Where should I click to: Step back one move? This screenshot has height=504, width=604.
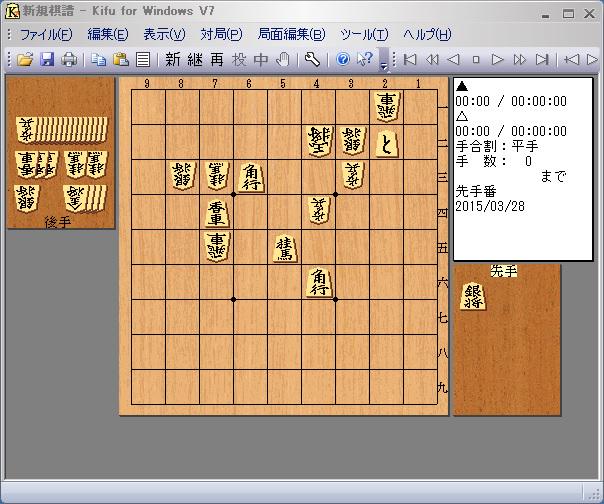pos(453,60)
